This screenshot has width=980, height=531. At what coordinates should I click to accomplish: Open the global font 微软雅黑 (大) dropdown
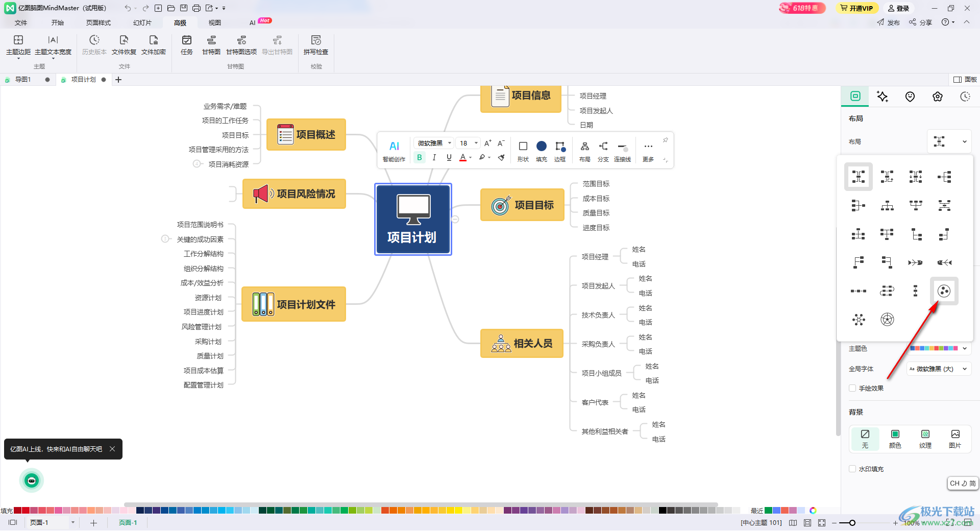(x=938, y=369)
